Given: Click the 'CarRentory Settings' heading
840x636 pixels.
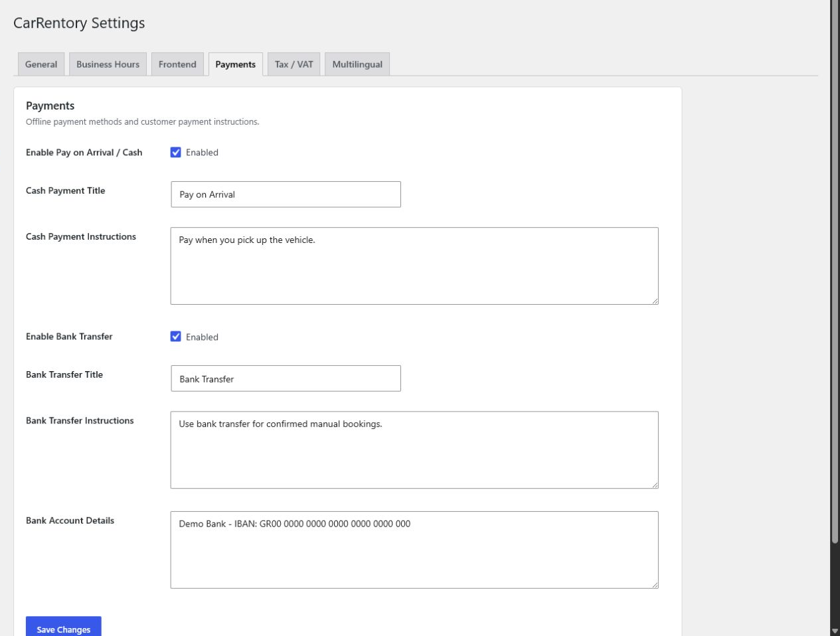Looking at the screenshot, I should pyautogui.click(x=79, y=23).
